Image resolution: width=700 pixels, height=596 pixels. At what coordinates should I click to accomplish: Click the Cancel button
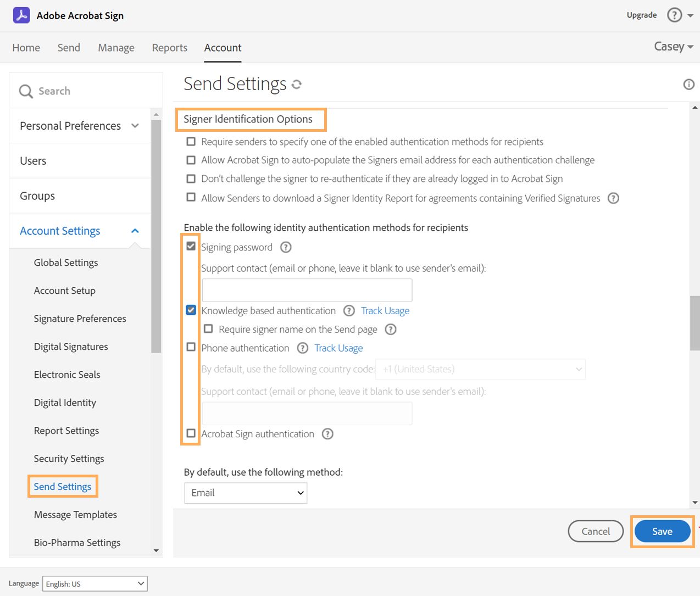[596, 531]
